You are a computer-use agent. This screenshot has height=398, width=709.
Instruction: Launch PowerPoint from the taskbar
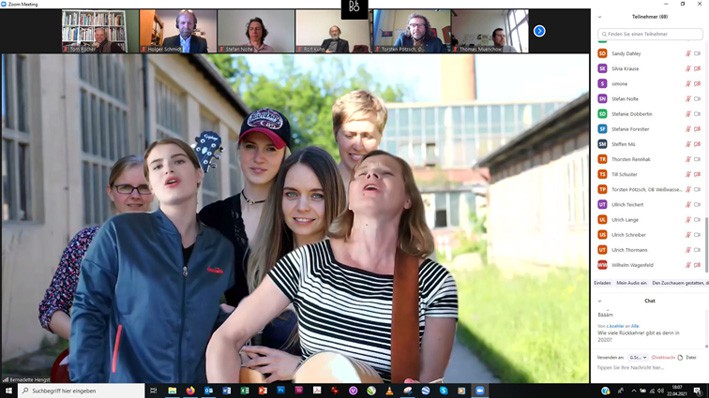[263, 390]
